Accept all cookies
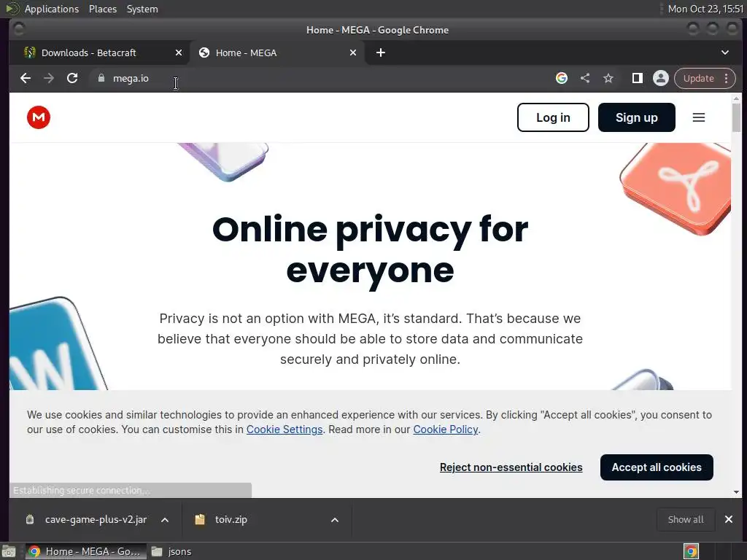747x560 pixels. tap(657, 467)
